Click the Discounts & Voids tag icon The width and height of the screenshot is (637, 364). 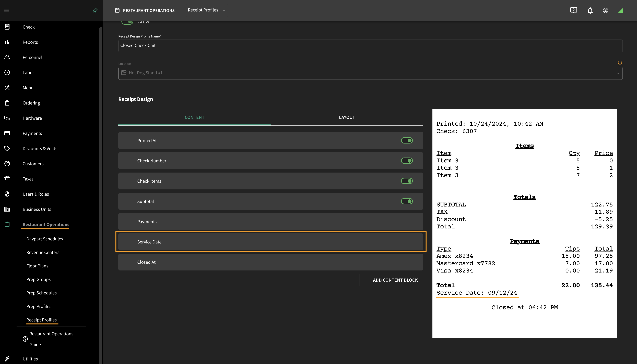[x=7, y=149]
